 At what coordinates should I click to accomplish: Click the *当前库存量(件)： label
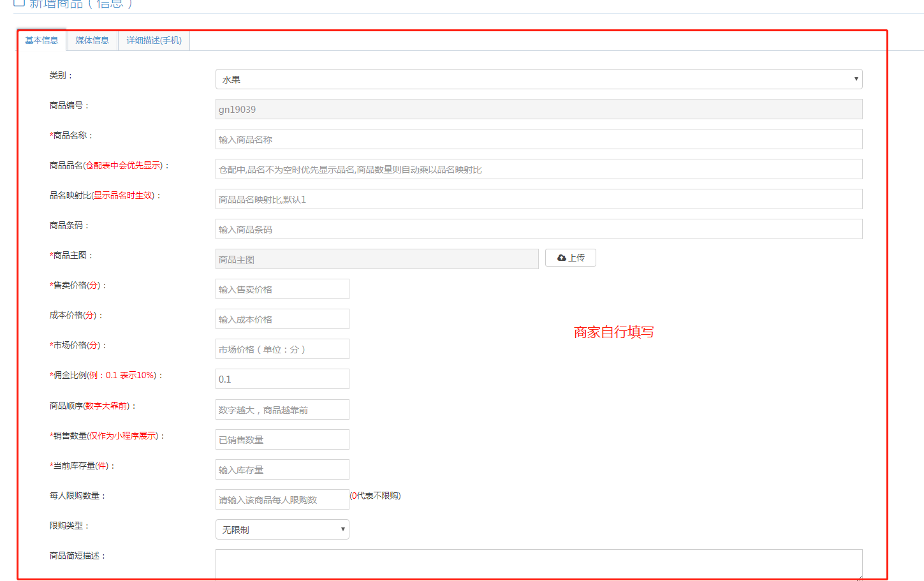click(83, 466)
